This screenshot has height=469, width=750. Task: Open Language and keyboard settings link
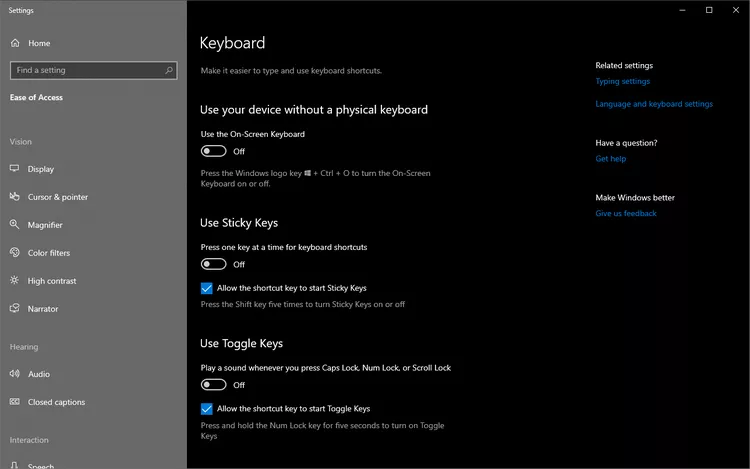click(654, 104)
